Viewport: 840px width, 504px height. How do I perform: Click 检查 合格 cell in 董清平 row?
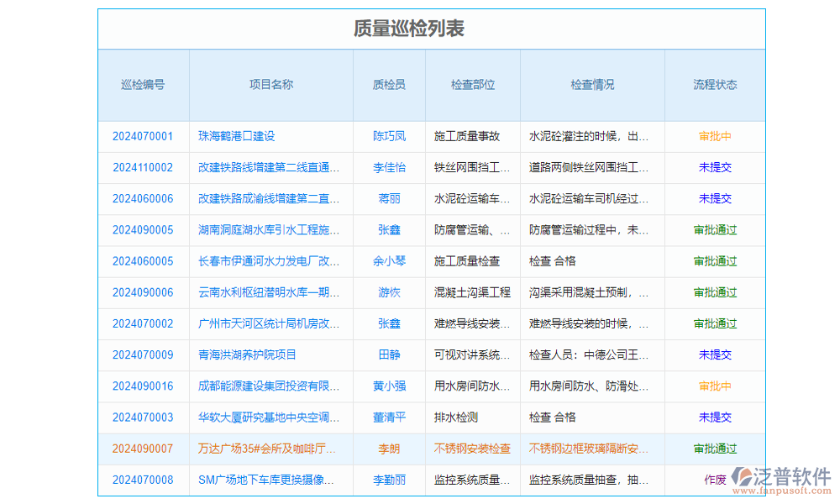(553, 417)
